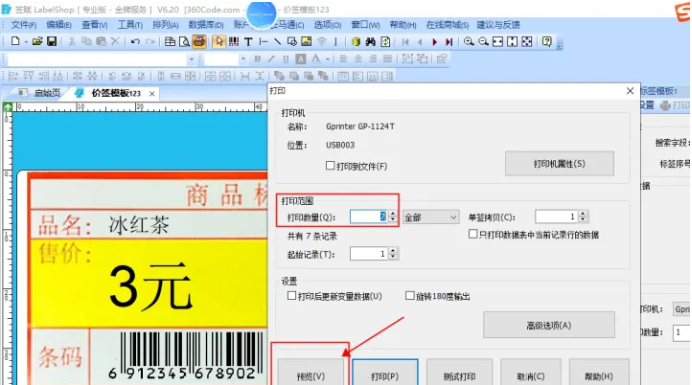Enable 打印到文件(F) checkbox
The image size is (692, 385).
pyautogui.click(x=330, y=166)
